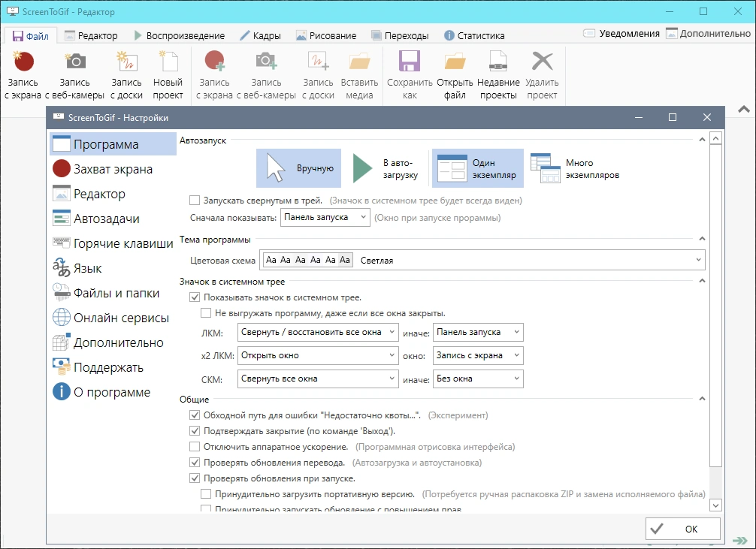Click delete project (Удалить проект)
The width and height of the screenshot is (756, 549).
pyautogui.click(x=542, y=74)
